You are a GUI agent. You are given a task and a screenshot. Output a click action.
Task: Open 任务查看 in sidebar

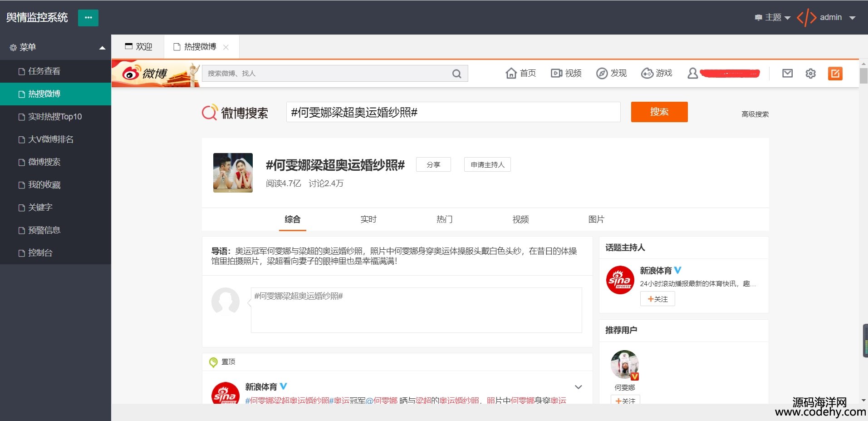[55, 71]
